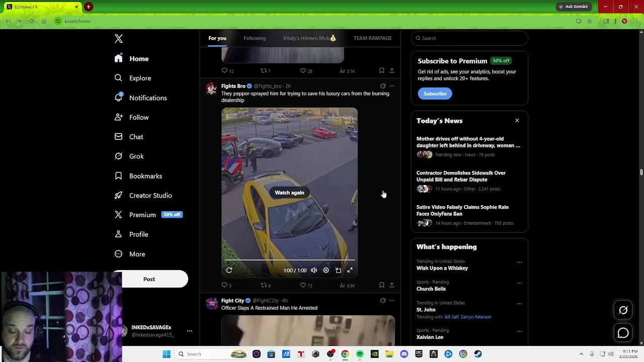
Task: Click Watch again on the video
Action: point(289,193)
